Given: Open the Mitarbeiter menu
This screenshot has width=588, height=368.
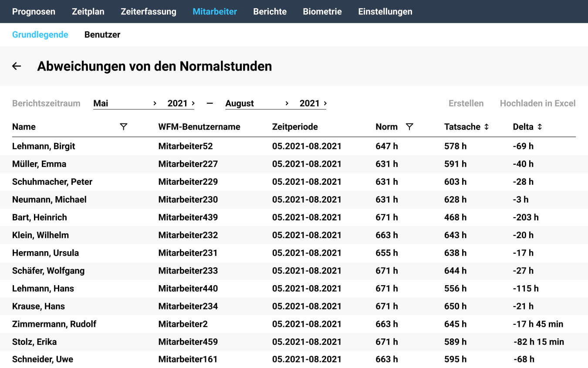Looking at the screenshot, I should click(x=215, y=12).
